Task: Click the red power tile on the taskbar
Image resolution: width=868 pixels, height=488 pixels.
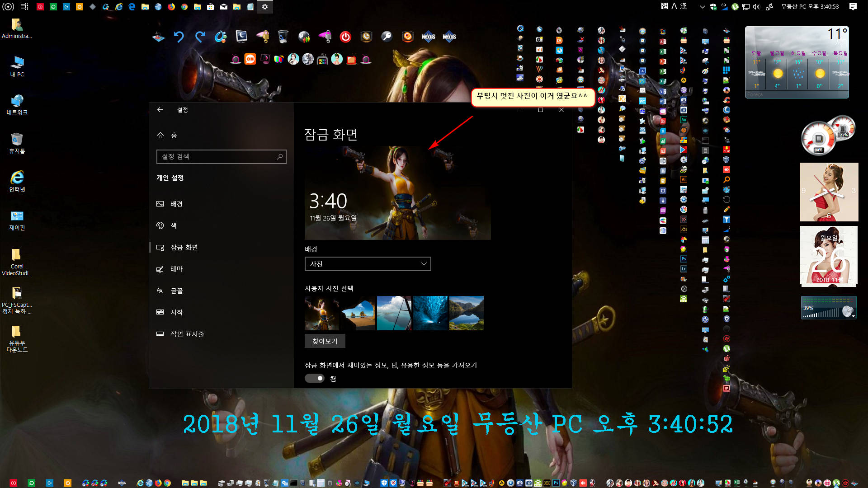Action: click(x=40, y=7)
